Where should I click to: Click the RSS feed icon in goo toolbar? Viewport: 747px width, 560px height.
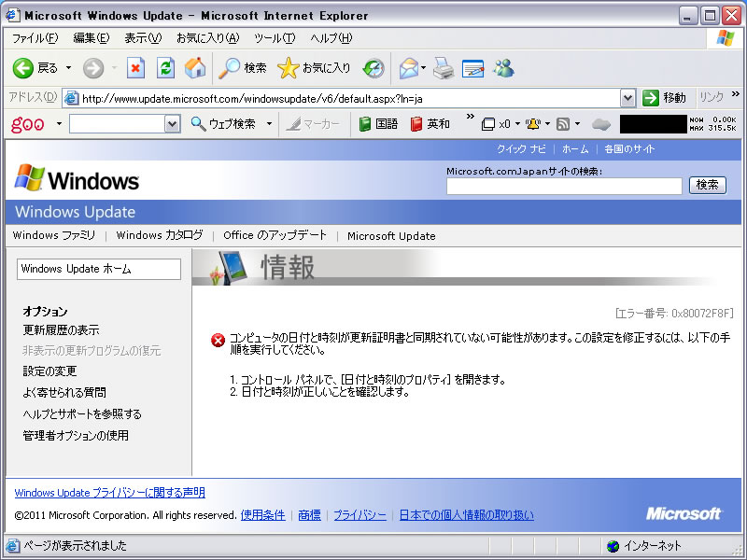tap(563, 124)
